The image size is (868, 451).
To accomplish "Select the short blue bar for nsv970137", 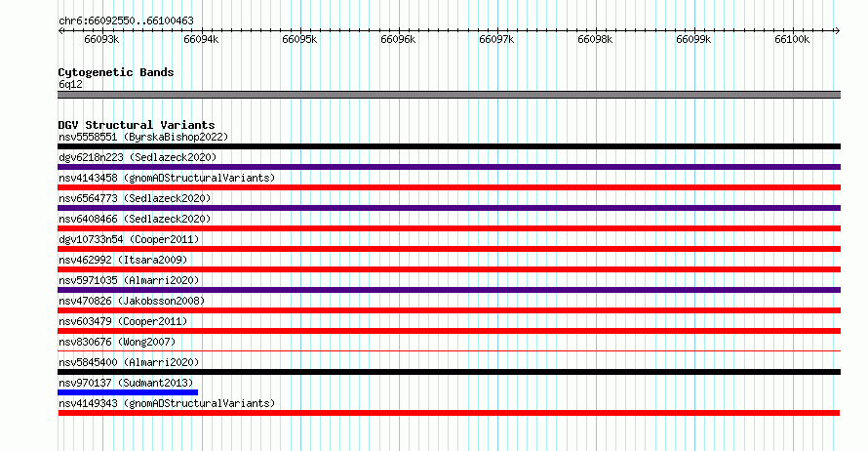I will (x=128, y=392).
